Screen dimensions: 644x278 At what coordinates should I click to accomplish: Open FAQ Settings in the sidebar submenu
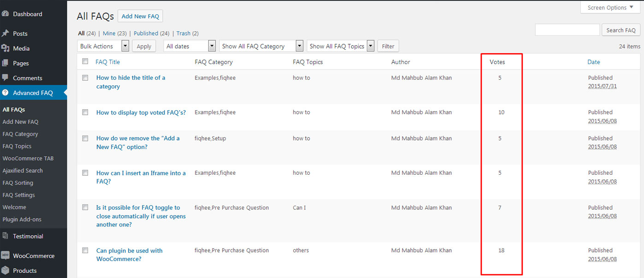pos(18,195)
